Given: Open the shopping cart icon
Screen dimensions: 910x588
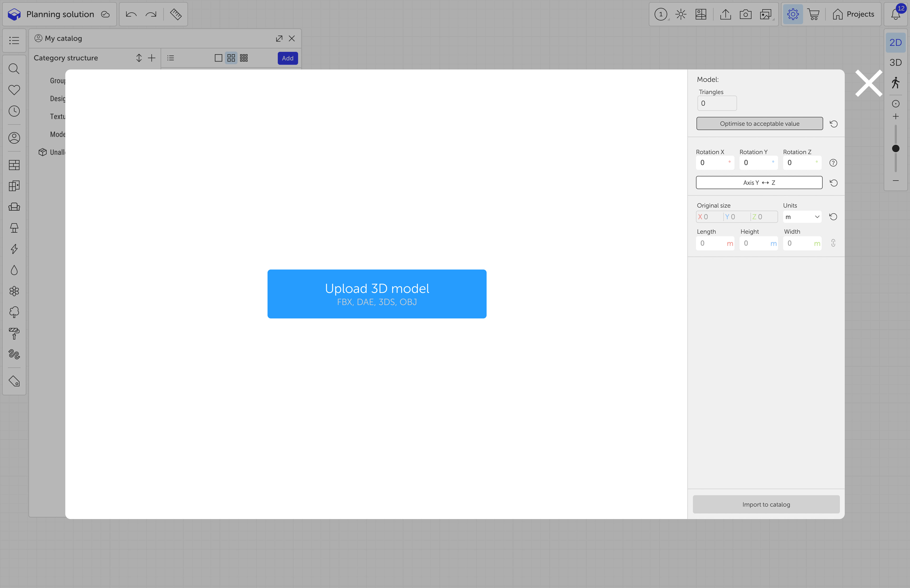Looking at the screenshot, I should click(813, 14).
